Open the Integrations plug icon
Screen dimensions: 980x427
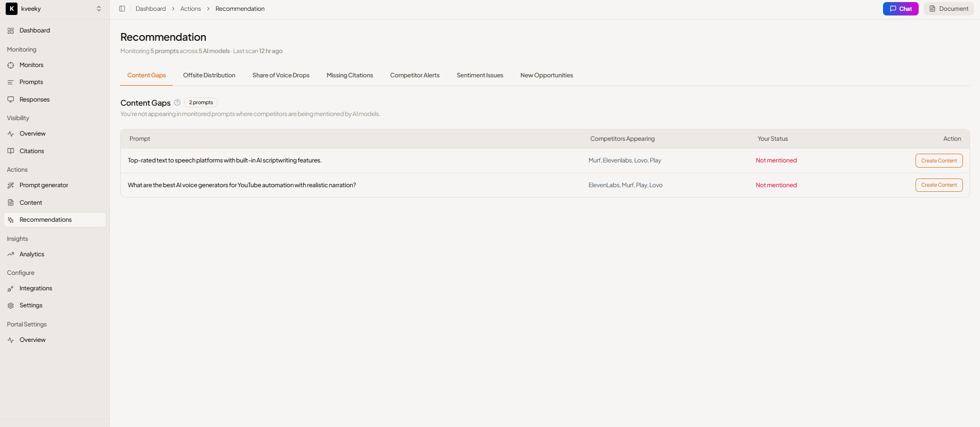(x=11, y=289)
